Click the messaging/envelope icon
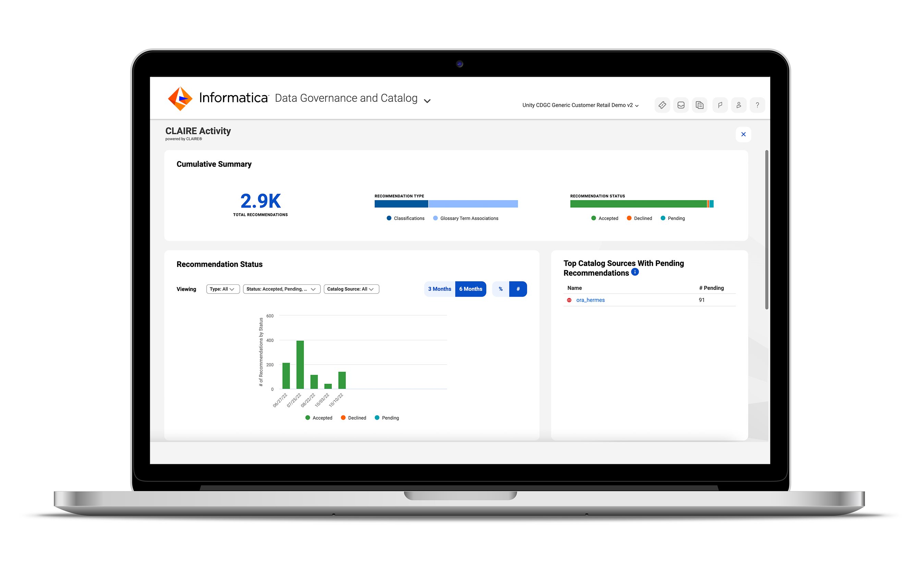Viewport: 924px width, 564px height. tap(681, 105)
